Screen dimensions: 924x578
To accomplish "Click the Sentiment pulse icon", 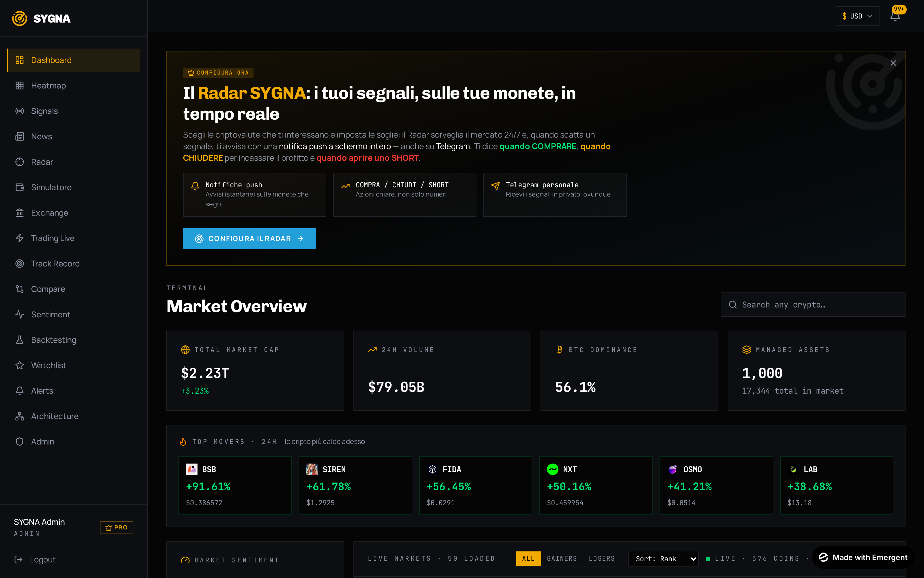I will click(x=19, y=314).
